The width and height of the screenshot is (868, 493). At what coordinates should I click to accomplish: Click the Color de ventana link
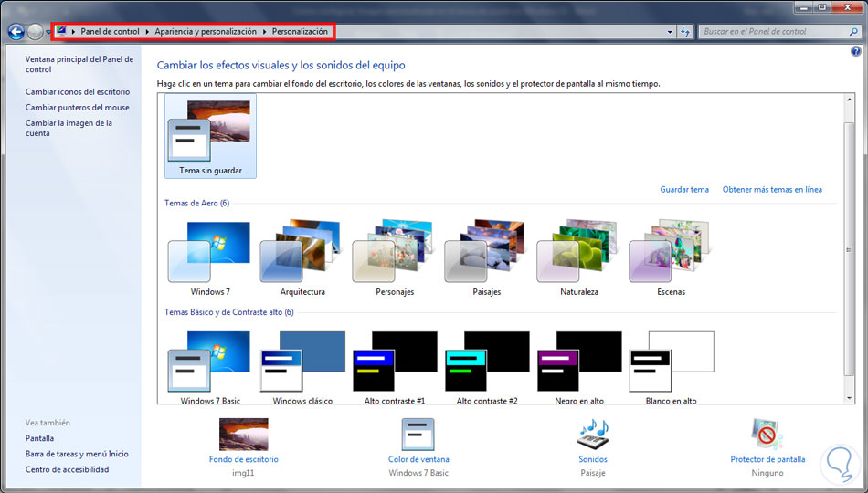[418, 459]
